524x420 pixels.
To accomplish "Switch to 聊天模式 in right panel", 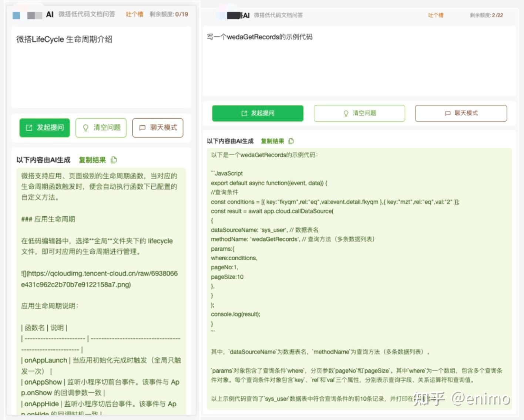I will (x=461, y=113).
